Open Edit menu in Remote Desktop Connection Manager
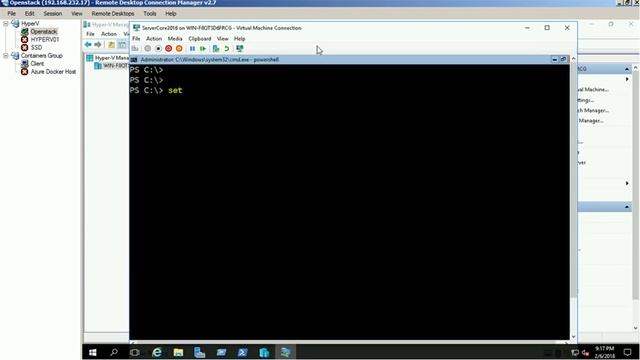 29,13
